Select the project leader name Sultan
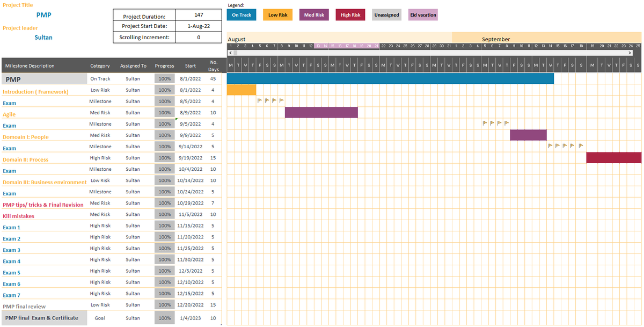This screenshot has height=327, width=644. pyautogui.click(x=43, y=38)
